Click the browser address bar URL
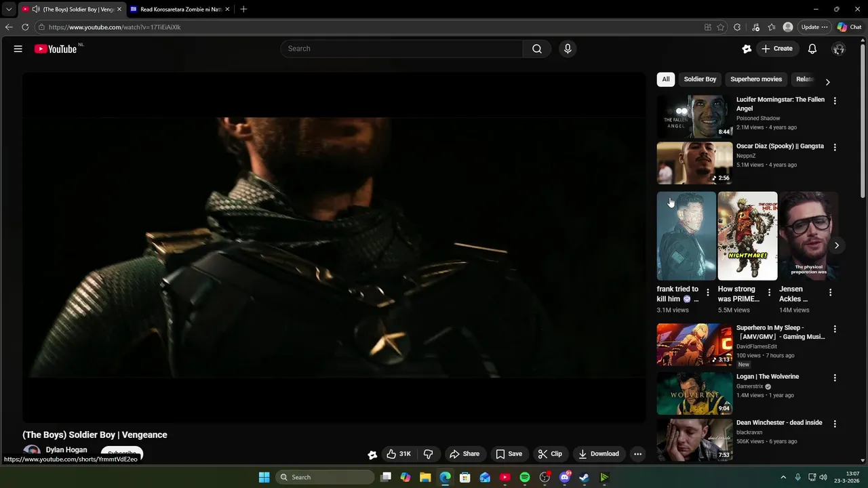 (x=115, y=27)
